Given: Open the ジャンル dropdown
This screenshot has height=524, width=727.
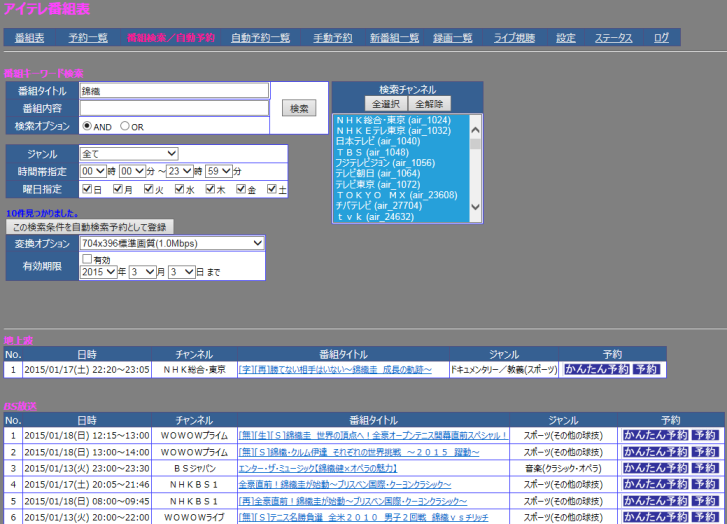Looking at the screenshot, I should (129, 153).
